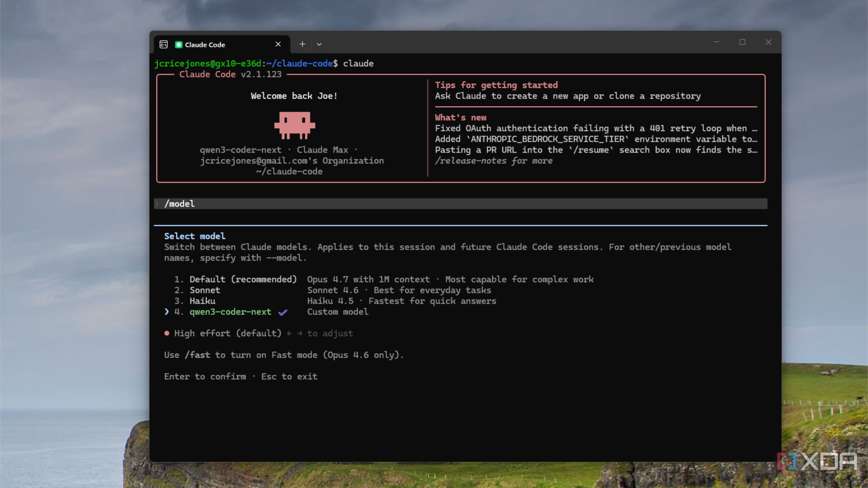Open a new terminal tab with plus
The image size is (868, 488).
[x=302, y=44]
